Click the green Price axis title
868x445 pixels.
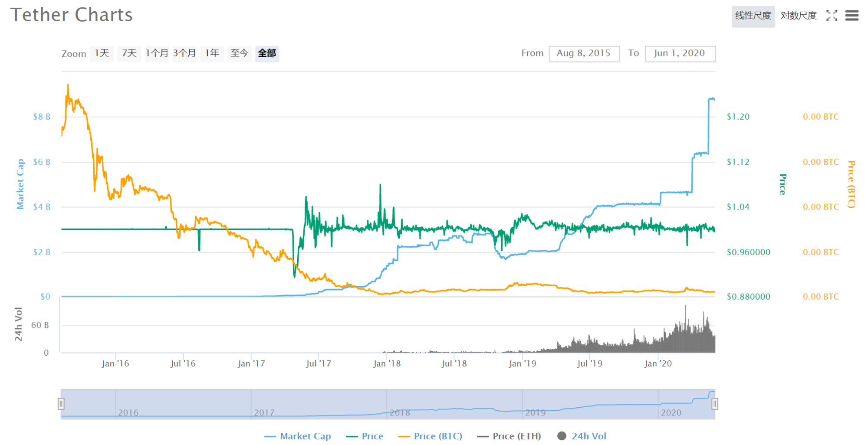tap(783, 184)
